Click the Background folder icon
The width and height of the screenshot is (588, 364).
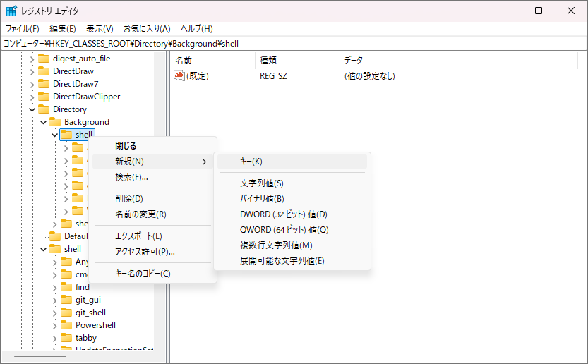pos(55,122)
